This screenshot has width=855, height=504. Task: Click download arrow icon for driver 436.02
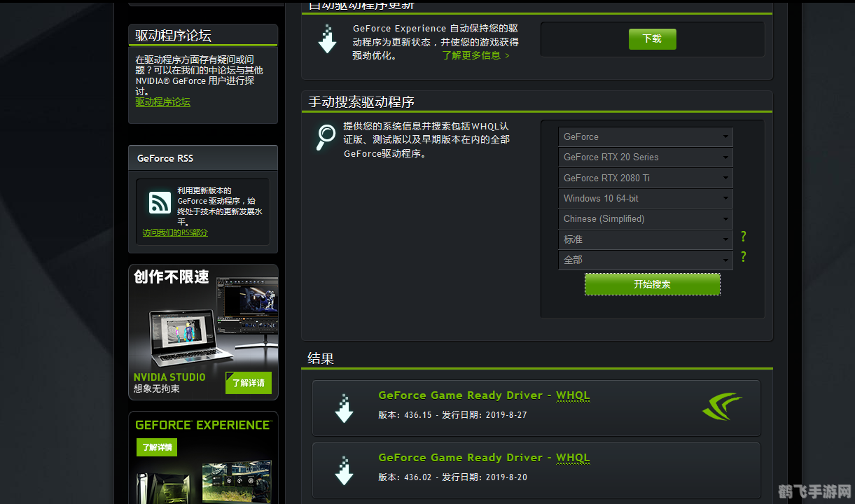(344, 471)
